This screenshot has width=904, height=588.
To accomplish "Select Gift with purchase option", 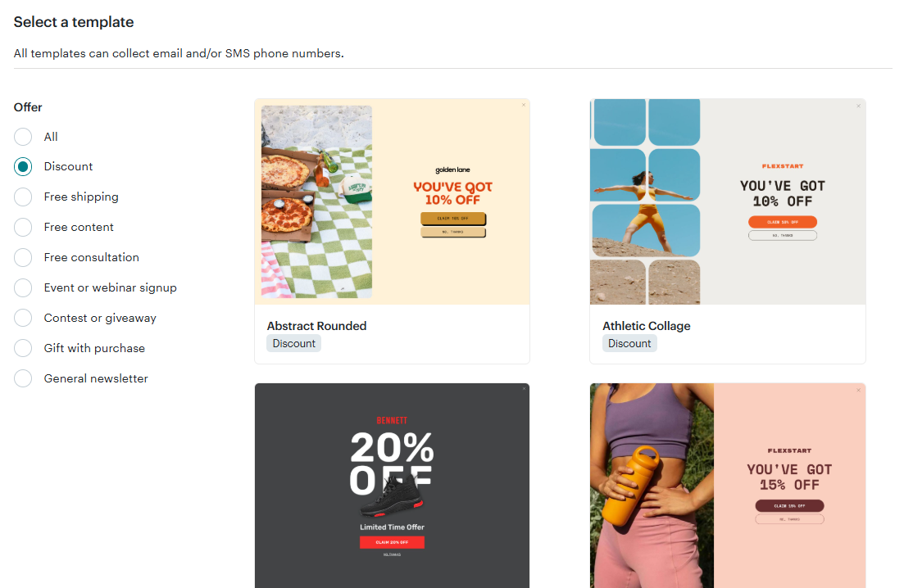I will tap(23, 348).
